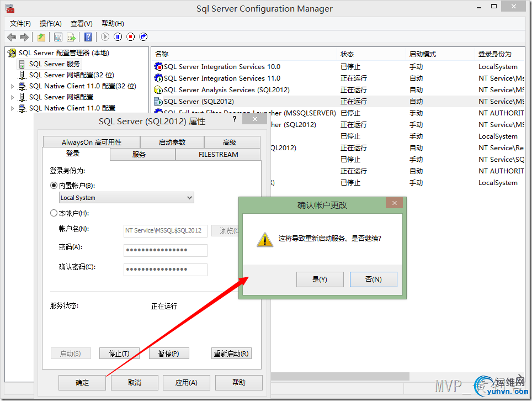Image resolution: width=532 pixels, height=401 pixels.
Task: Switch to the 登录 tab
Action: (73, 154)
